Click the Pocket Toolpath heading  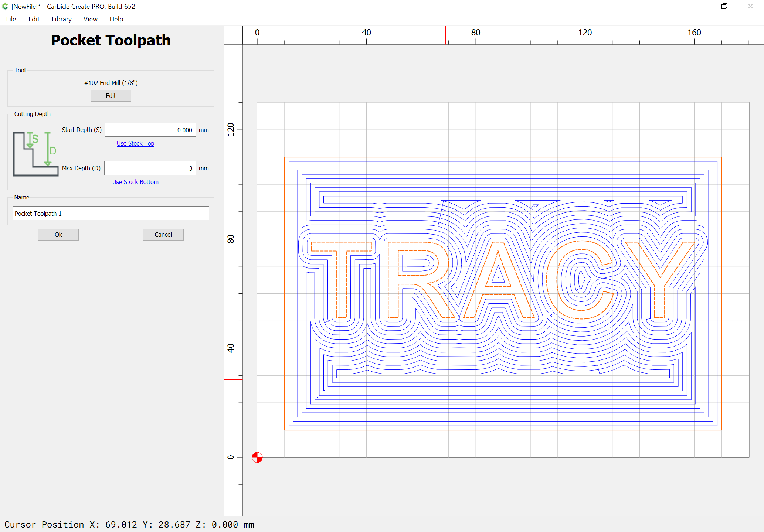(x=111, y=40)
